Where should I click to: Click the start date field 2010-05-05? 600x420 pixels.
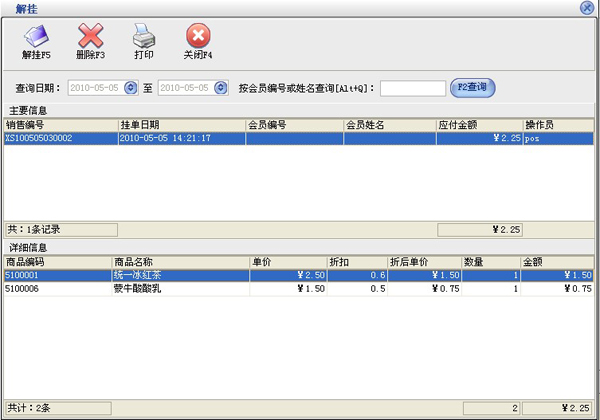96,88
